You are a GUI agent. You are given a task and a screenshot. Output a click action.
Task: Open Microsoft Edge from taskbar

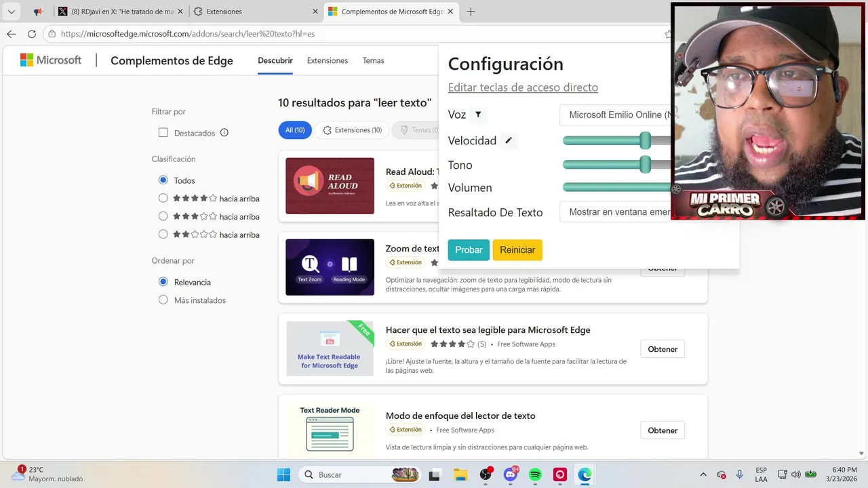point(585,474)
